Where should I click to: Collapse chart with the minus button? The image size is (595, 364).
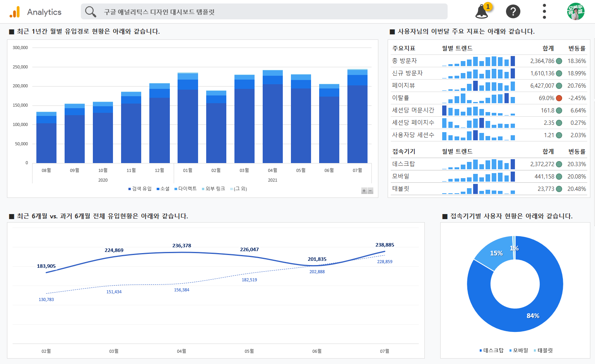coord(370,191)
